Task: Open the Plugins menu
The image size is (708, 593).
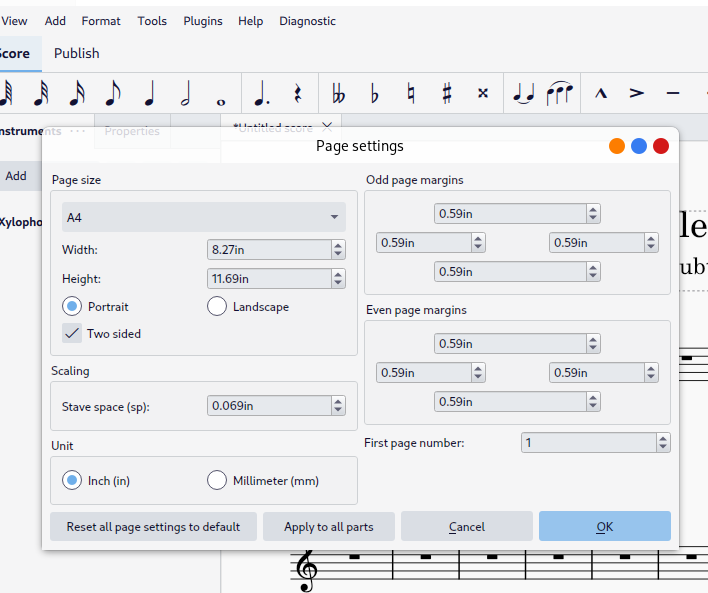Action: [203, 21]
